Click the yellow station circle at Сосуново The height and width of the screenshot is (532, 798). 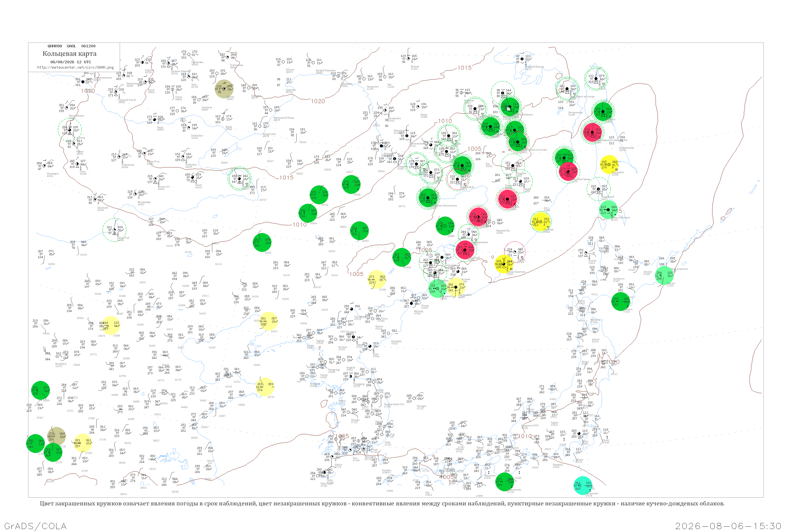tap(541, 222)
